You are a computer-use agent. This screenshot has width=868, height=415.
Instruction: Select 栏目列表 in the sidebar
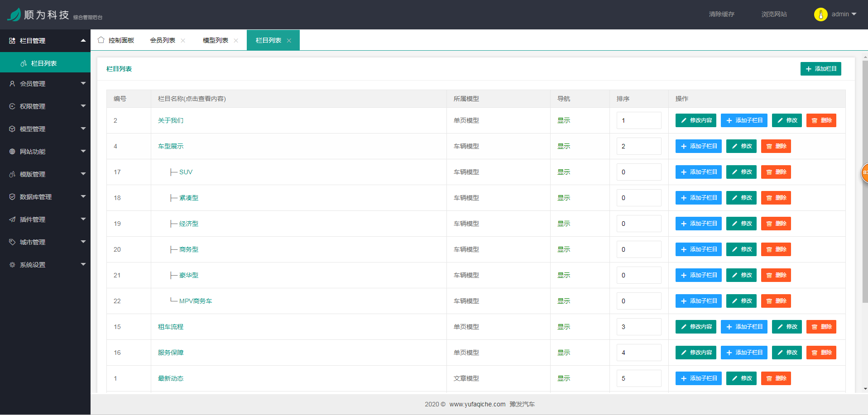(44, 63)
